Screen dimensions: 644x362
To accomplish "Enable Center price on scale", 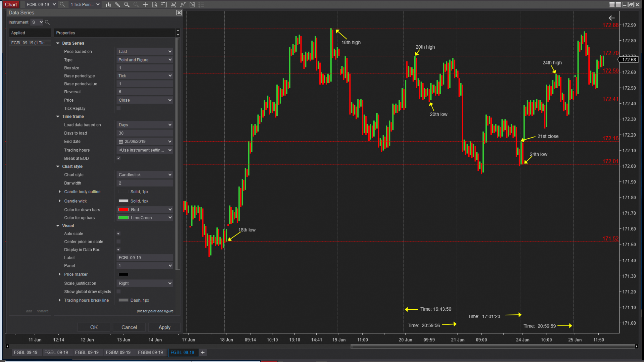I will [118, 242].
